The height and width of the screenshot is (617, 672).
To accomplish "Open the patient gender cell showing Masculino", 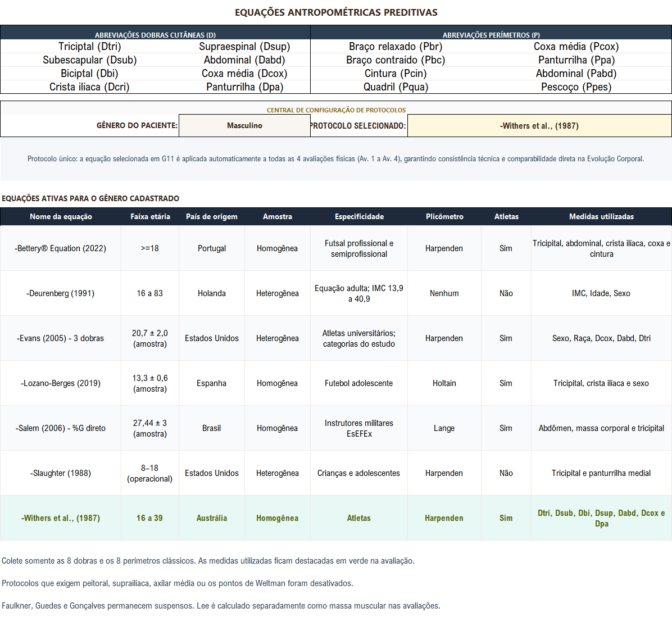I will pos(244,125).
